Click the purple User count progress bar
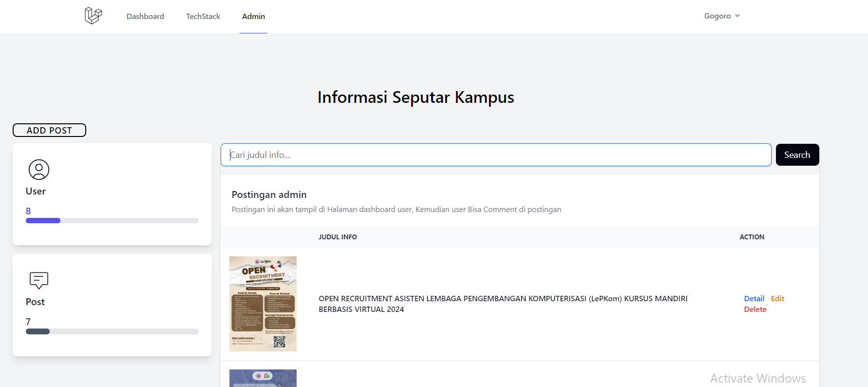Screen dimensions: 868x387 pyautogui.click(x=43, y=220)
